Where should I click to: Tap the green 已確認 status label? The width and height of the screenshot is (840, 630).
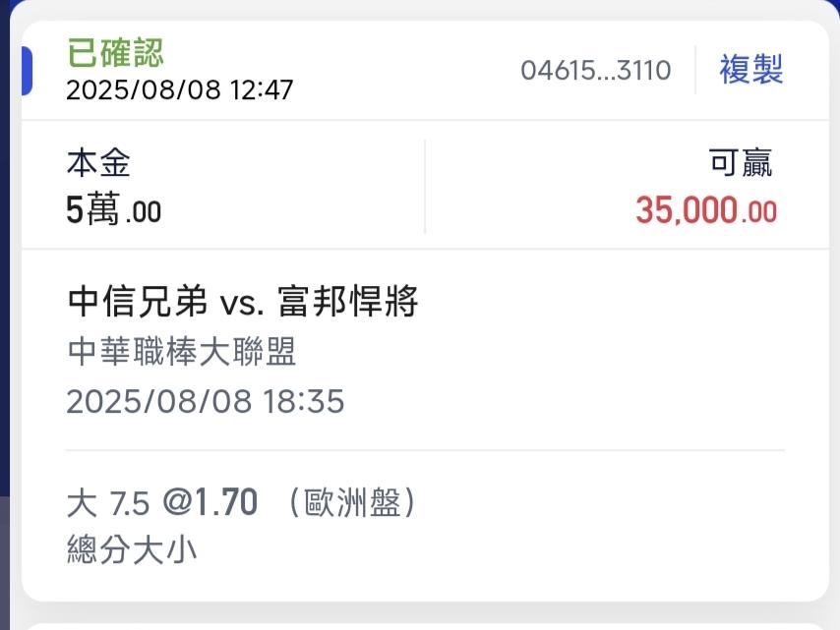tap(115, 52)
